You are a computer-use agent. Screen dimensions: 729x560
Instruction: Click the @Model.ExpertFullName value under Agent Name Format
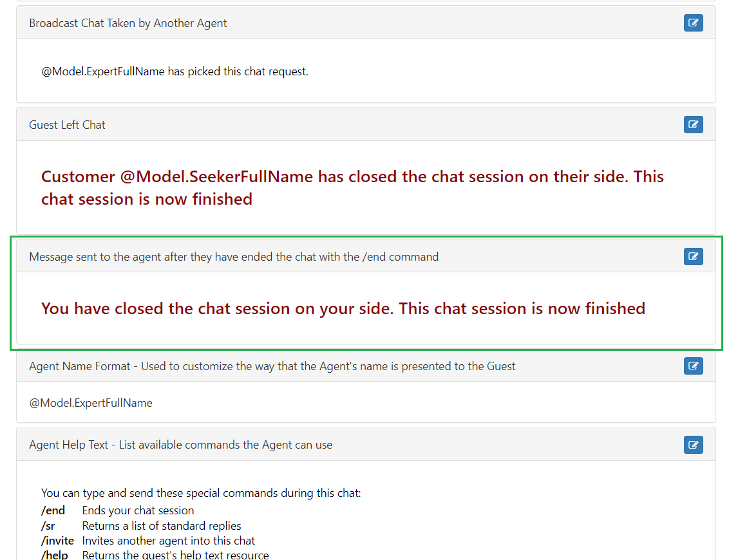(x=91, y=403)
